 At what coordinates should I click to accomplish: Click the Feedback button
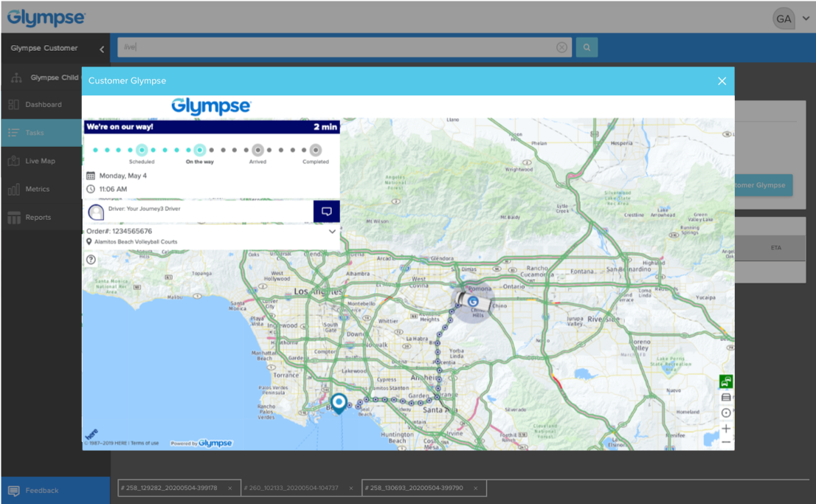coord(41,491)
